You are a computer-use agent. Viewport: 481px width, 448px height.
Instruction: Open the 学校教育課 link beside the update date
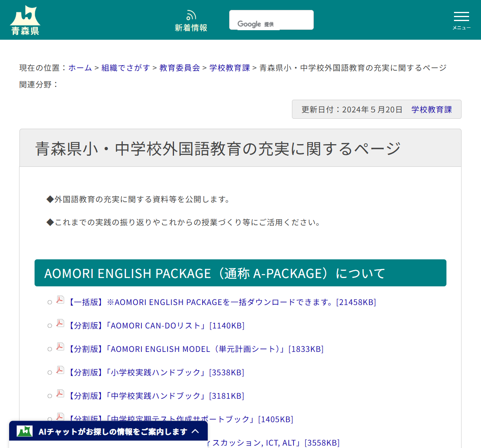[432, 109]
